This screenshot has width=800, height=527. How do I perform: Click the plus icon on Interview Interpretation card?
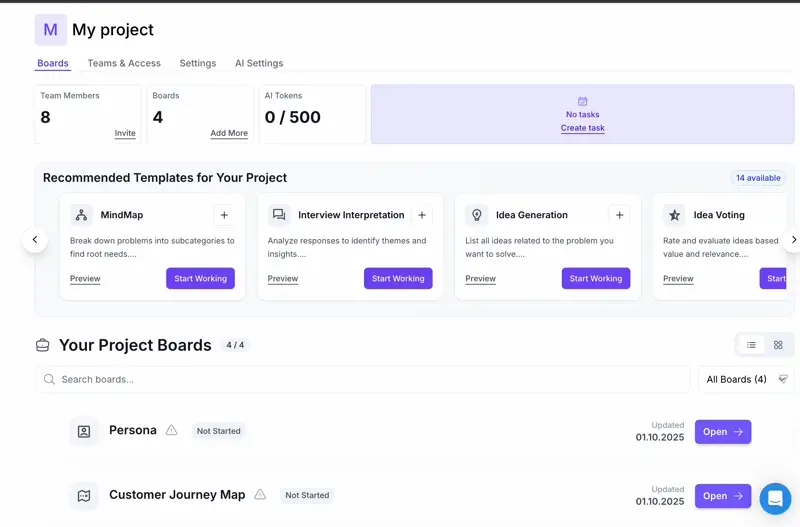point(422,215)
